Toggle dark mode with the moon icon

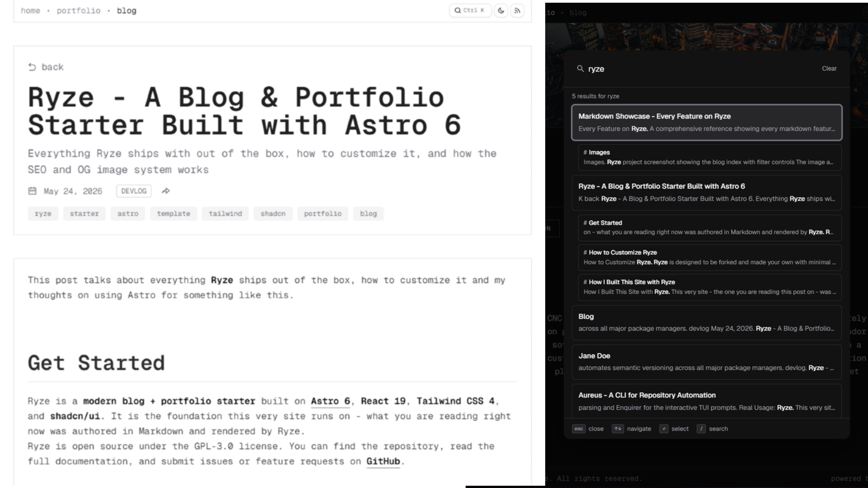tap(501, 10)
